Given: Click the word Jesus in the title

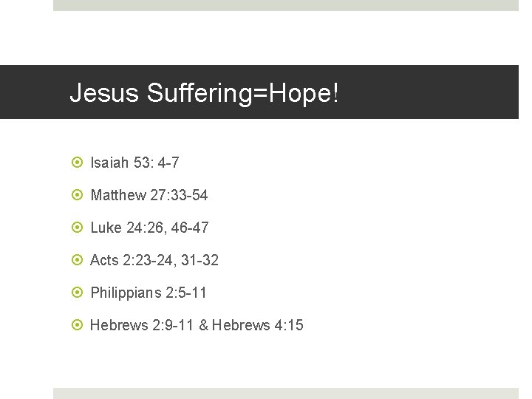Looking at the screenshot, I should pyautogui.click(x=104, y=92).
